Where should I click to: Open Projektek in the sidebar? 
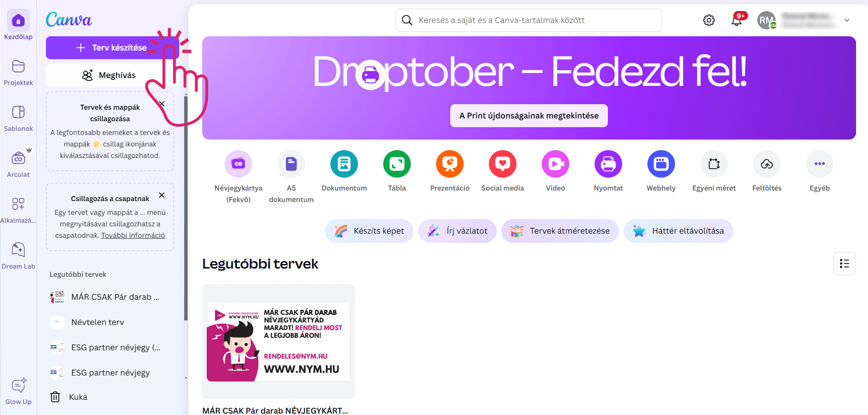pos(18,73)
